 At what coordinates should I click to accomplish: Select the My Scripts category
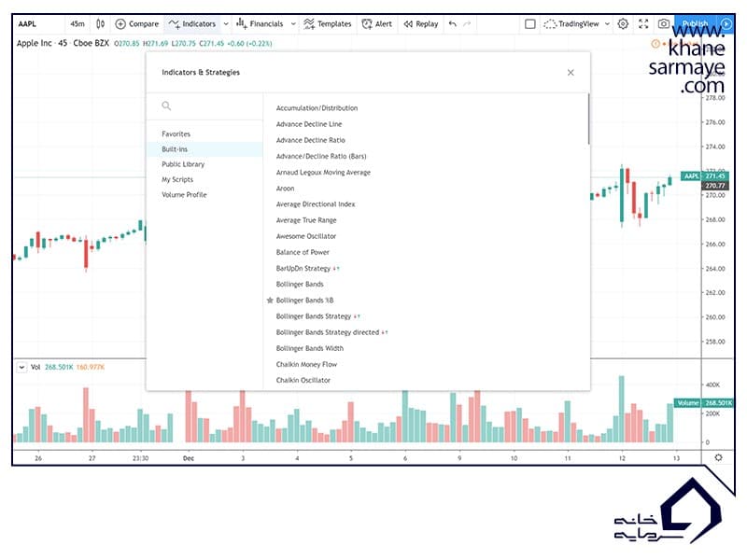(x=204, y=179)
